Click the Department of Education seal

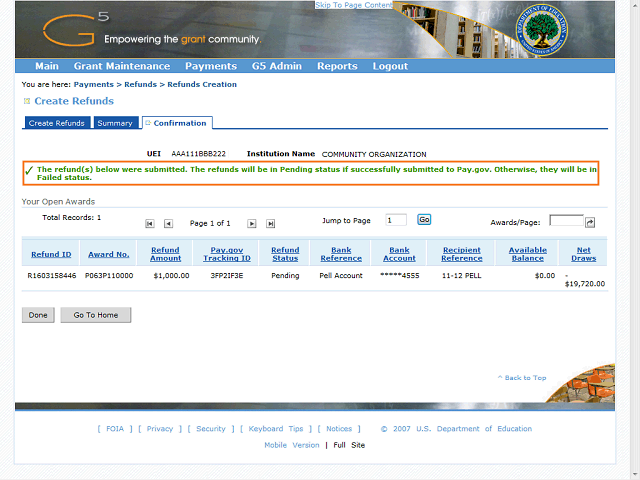[x=541, y=30]
